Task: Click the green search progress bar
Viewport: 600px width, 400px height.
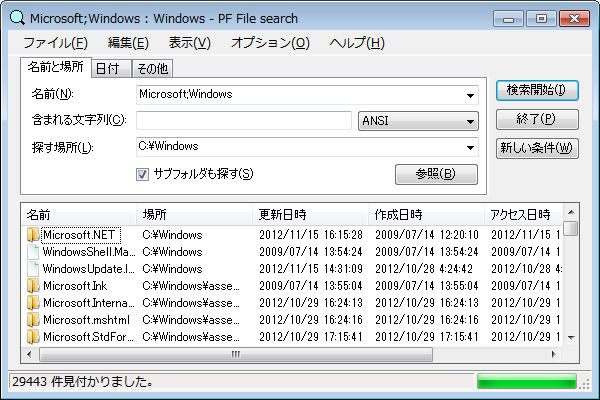Action: point(527,382)
